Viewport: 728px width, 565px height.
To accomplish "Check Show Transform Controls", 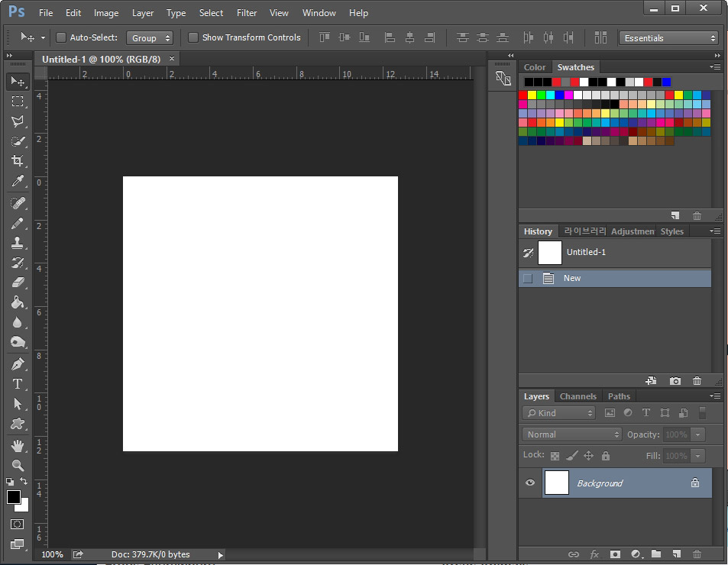I will [193, 37].
